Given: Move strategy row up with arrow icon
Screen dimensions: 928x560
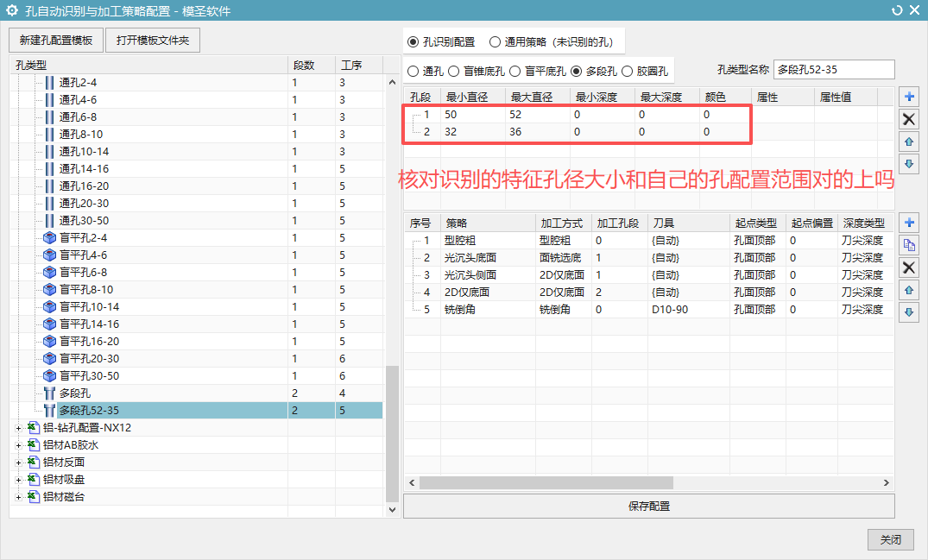Looking at the screenshot, I should (909, 290).
